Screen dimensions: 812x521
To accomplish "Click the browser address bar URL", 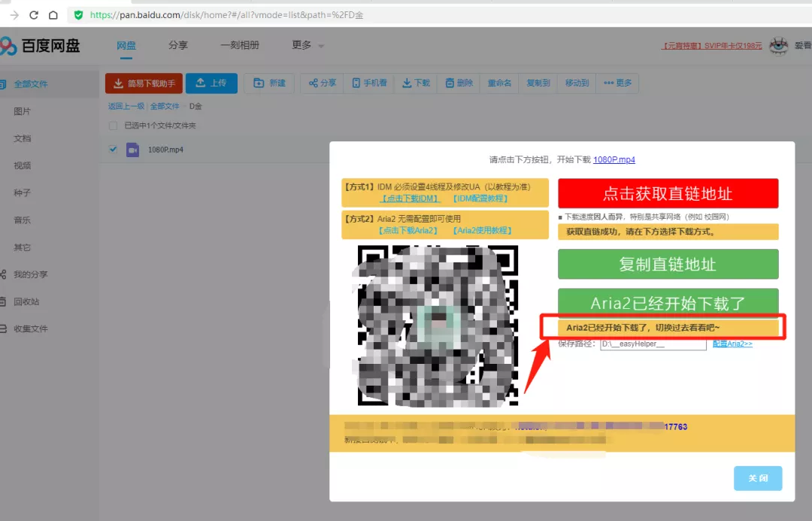I will coord(226,15).
